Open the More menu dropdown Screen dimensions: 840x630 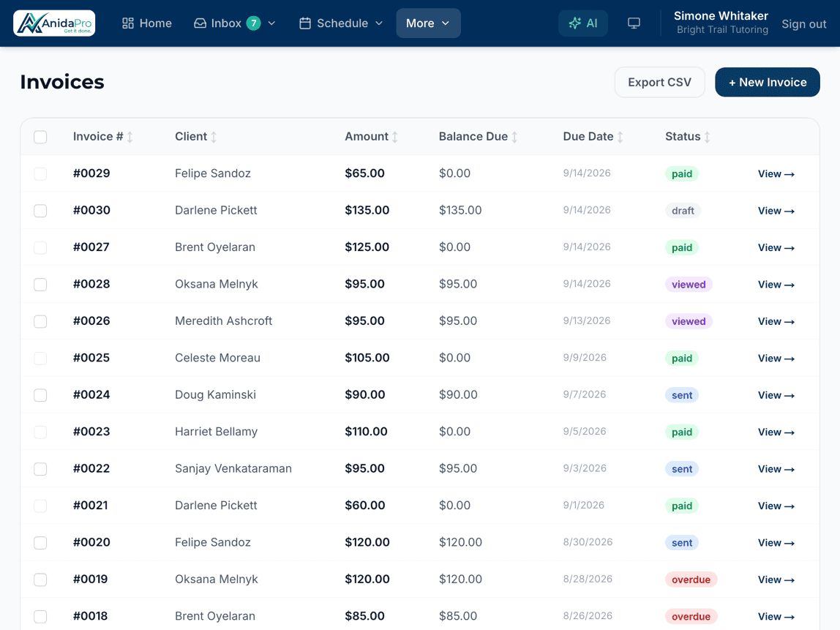(x=428, y=23)
